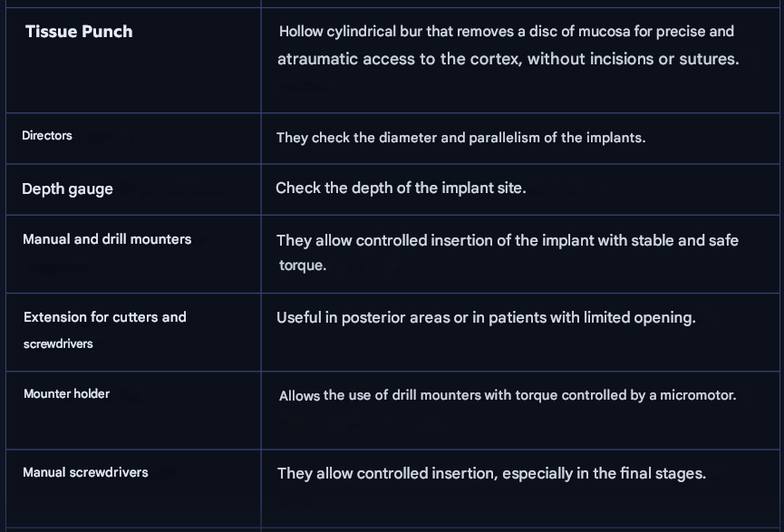Click the 'They allow controlled insertion of the implant' line
The width and height of the screenshot is (784, 532).
507,240
